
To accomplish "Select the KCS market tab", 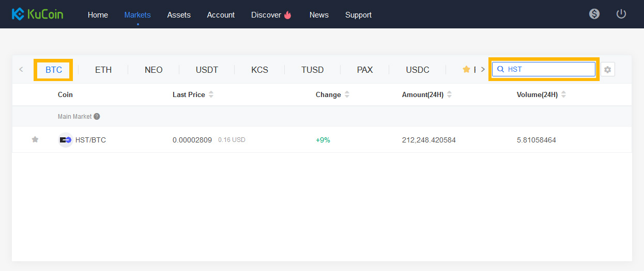I will (259, 70).
